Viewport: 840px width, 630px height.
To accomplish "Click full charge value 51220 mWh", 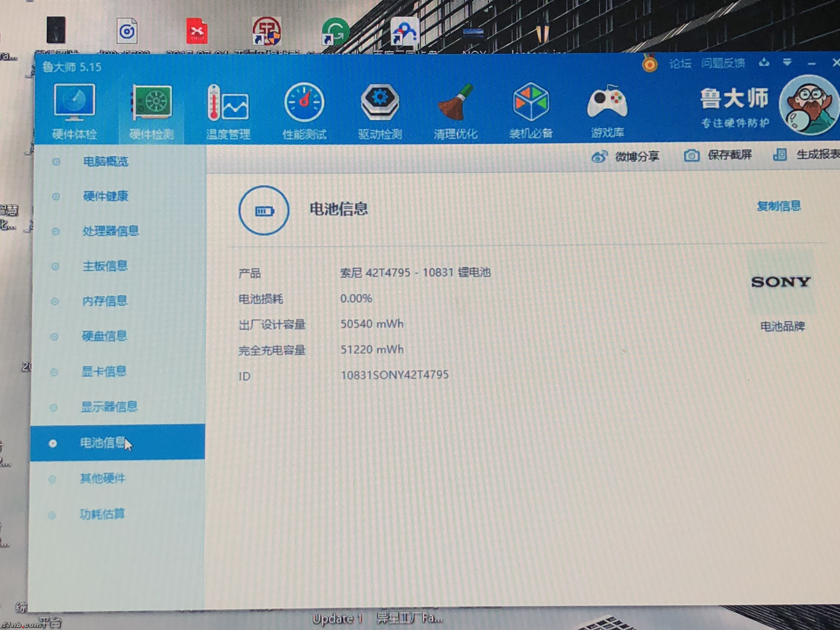I will [x=372, y=349].
